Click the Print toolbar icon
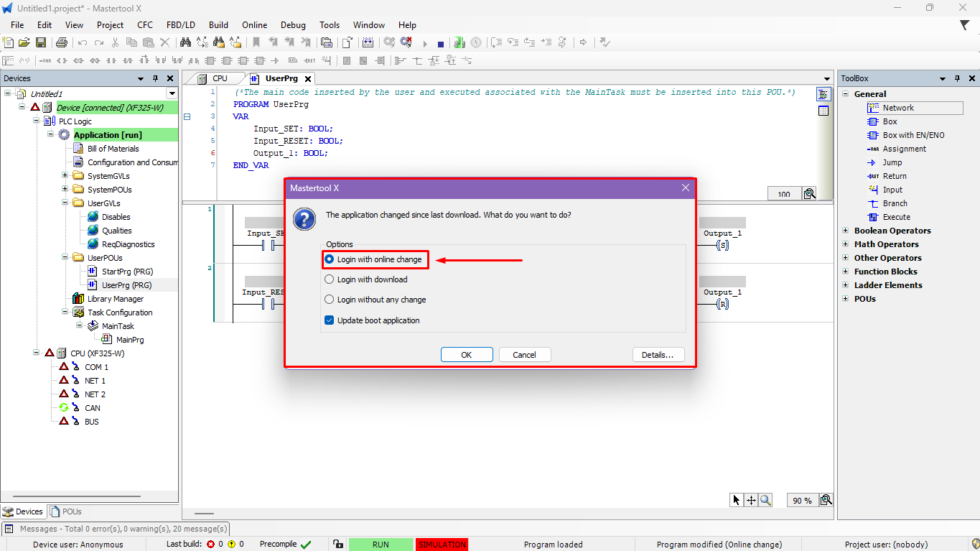 [62, 43]
